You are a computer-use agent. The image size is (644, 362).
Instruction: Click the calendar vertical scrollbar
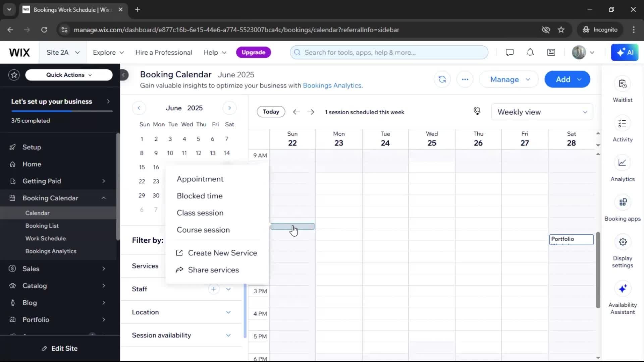598,270
